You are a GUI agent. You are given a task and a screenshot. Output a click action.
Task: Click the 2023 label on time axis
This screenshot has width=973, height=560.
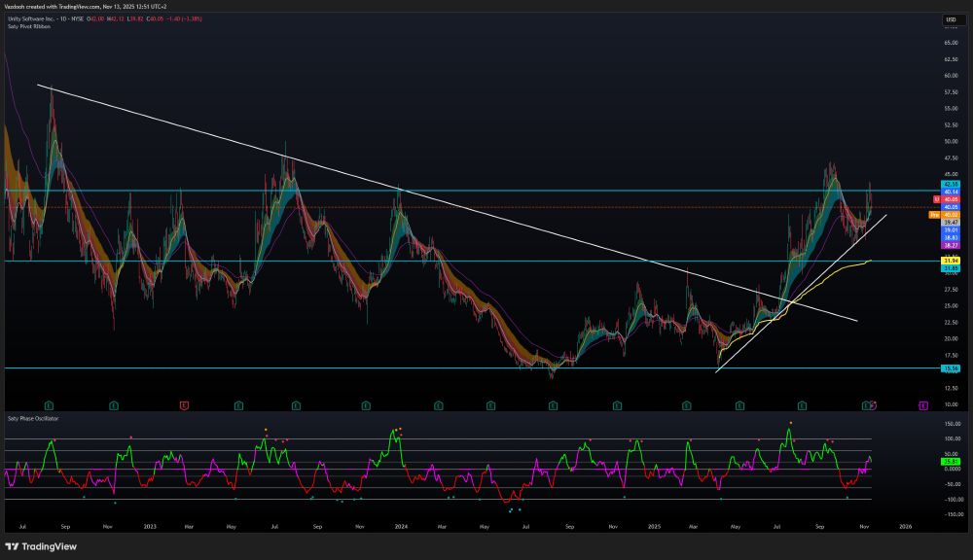[x=150, y=527]
